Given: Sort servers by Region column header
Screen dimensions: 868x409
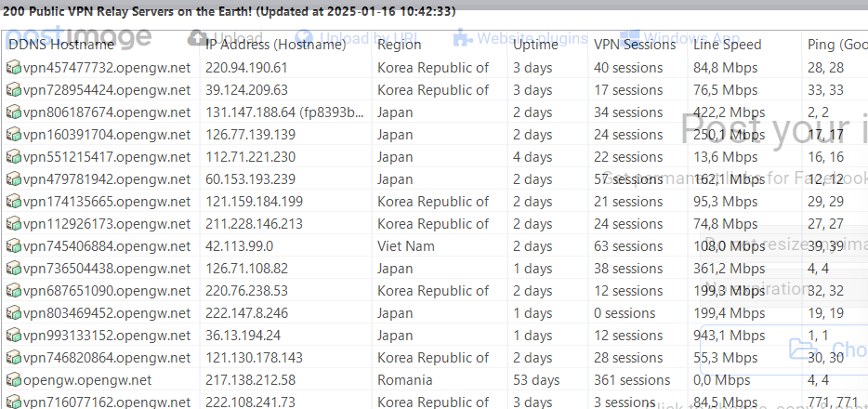Looking at the screenshot, I should (399, 45).
